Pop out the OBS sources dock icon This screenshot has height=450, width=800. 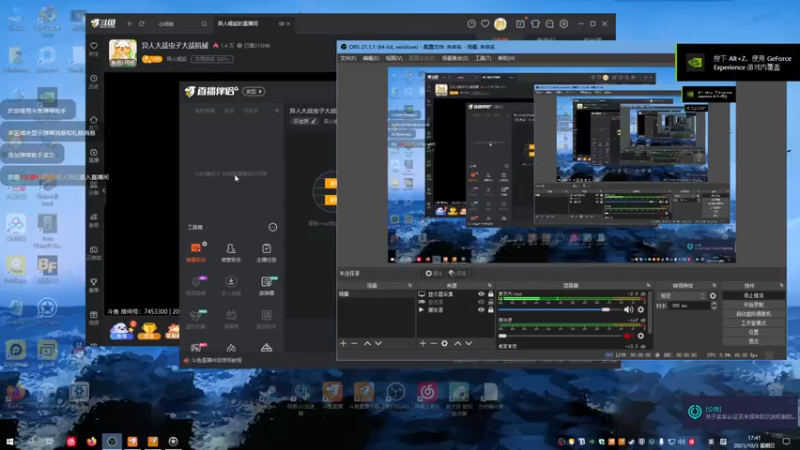coord(489,285)
